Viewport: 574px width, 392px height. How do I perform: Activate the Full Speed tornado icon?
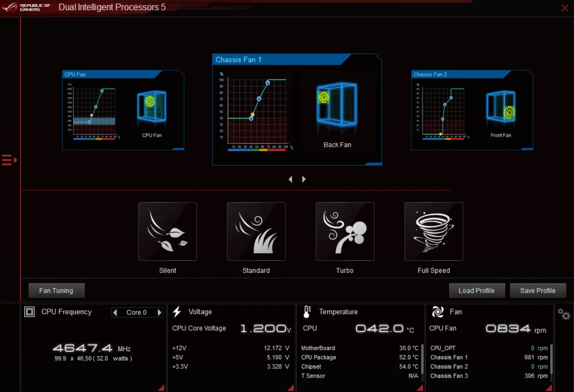point(434,231)
